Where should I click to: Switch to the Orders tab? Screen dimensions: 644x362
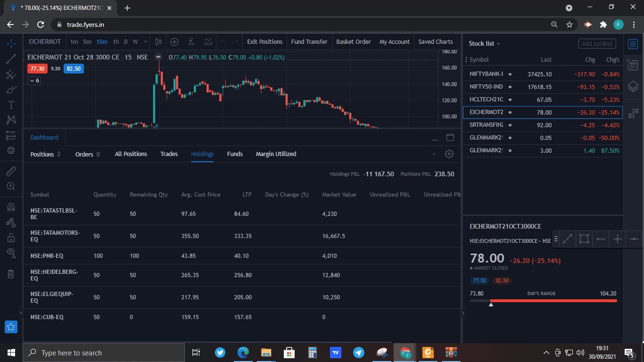click(88, 154)
